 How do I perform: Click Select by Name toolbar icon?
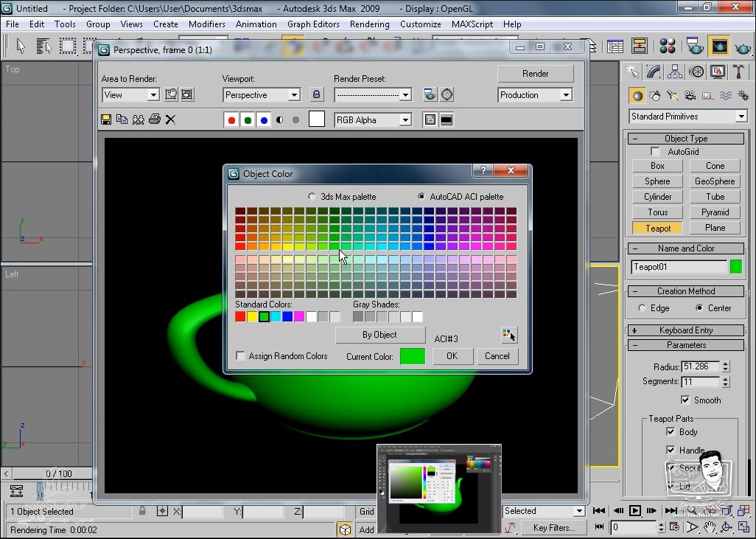43,46
